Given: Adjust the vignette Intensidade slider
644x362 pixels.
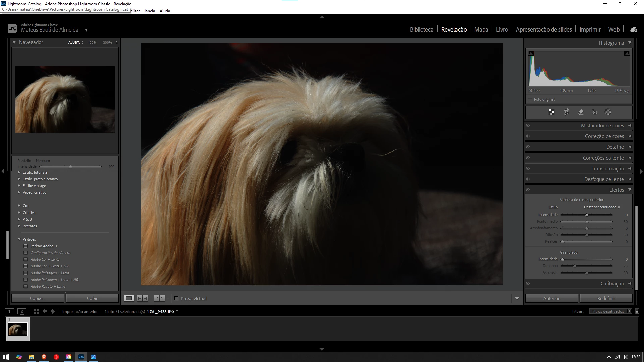Looking at the screenshot, I should pos(587,215).
